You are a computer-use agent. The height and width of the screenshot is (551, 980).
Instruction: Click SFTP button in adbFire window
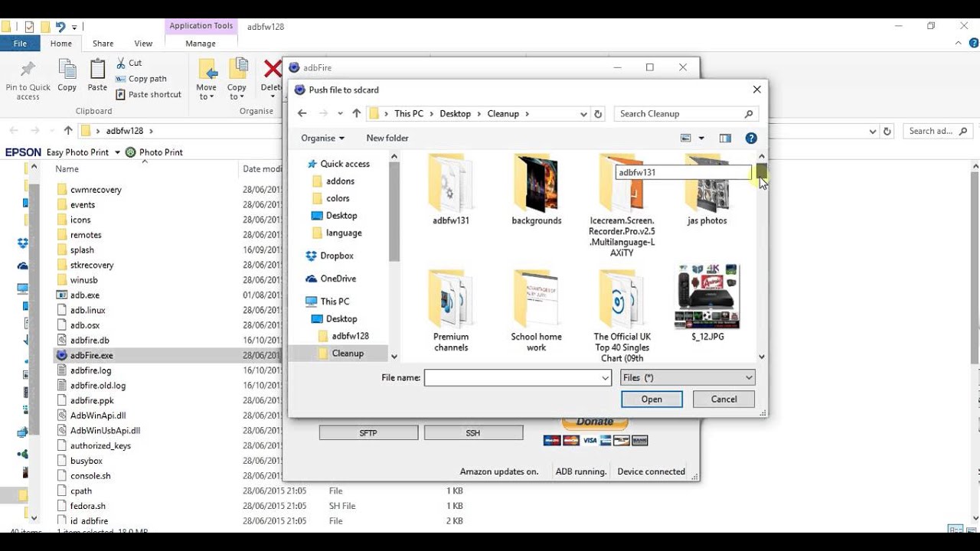pos(368,433)
